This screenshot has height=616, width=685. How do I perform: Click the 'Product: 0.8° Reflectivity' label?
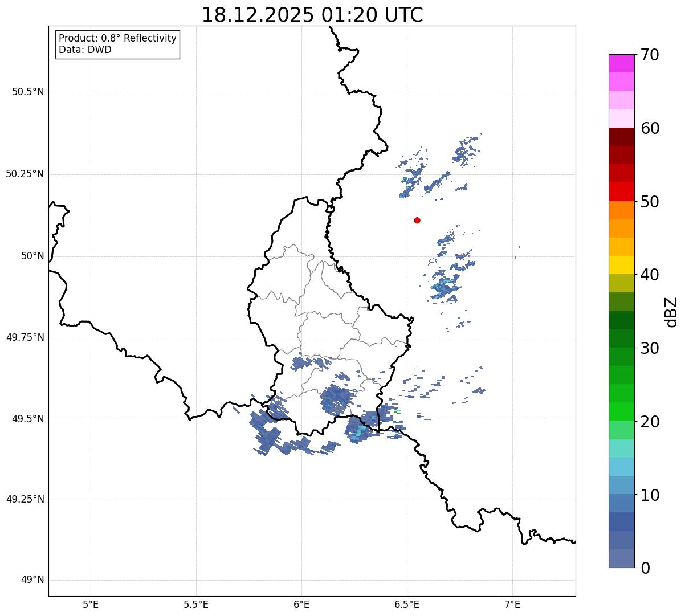(x=118, y=38)
